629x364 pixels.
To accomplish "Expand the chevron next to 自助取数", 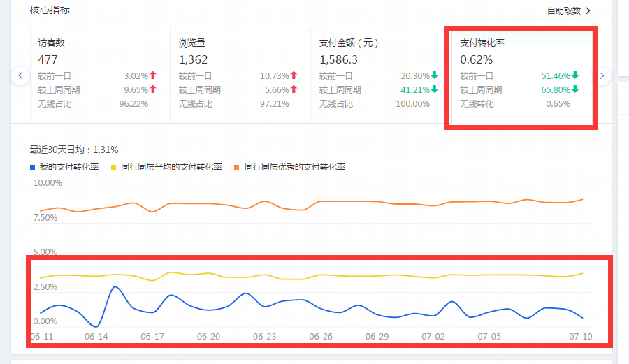I will (588, 10).
